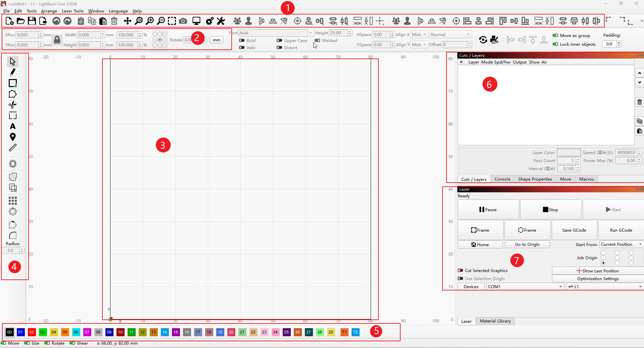Select the Grid Array tool

pyautogui.click(x=13, y=201)
